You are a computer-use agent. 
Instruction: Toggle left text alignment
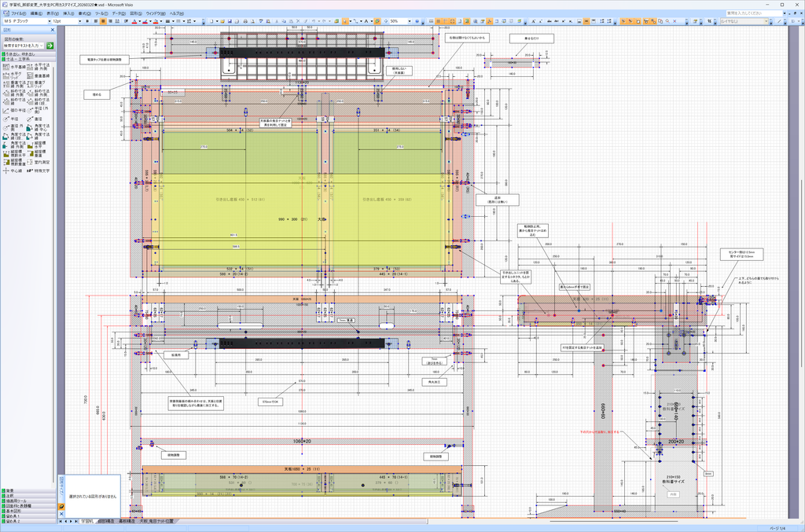click(x=95, y=21)
